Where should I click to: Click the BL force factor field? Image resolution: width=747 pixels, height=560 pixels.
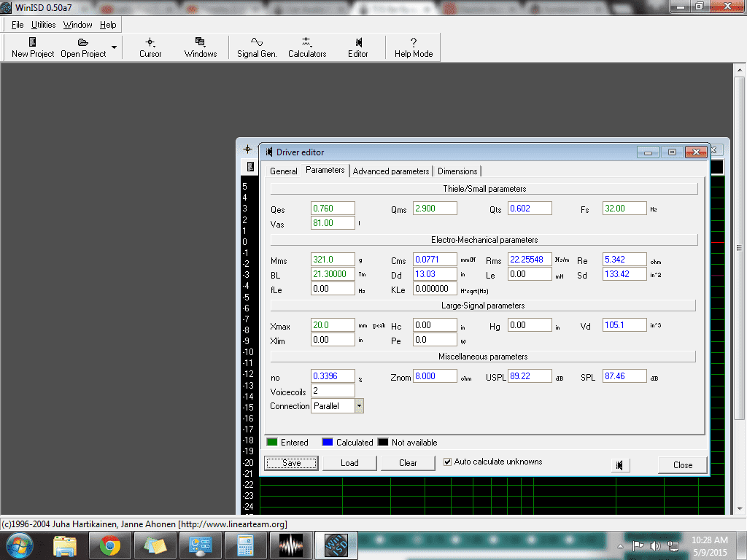pos(333,274)
